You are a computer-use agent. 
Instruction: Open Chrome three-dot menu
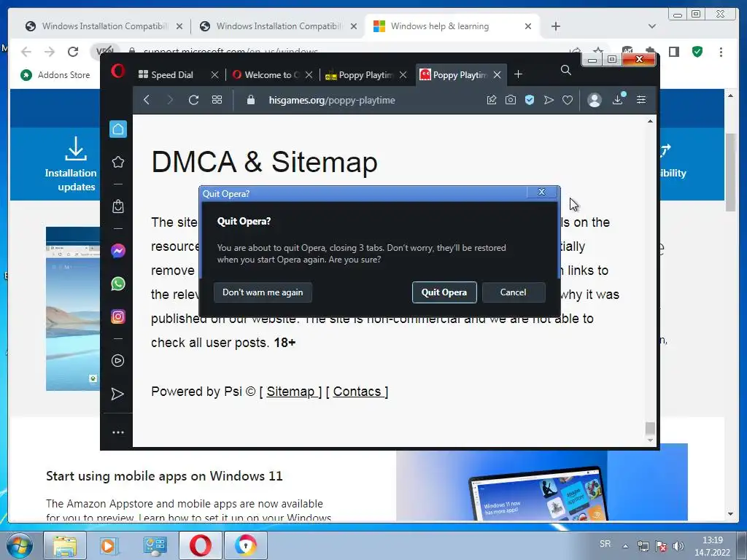(721, 52)
